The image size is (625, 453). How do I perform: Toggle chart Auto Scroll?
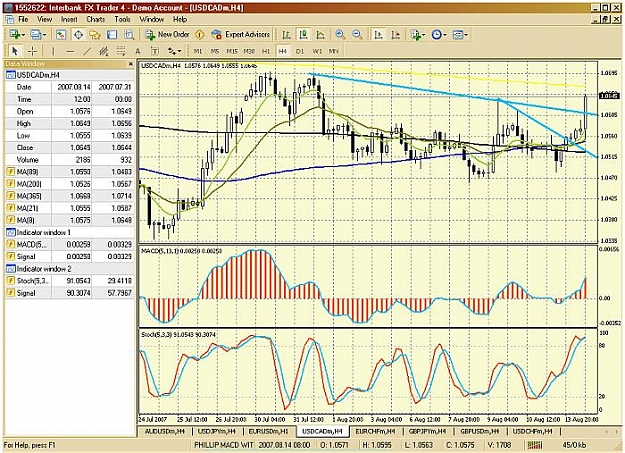[x=378, y=35]
